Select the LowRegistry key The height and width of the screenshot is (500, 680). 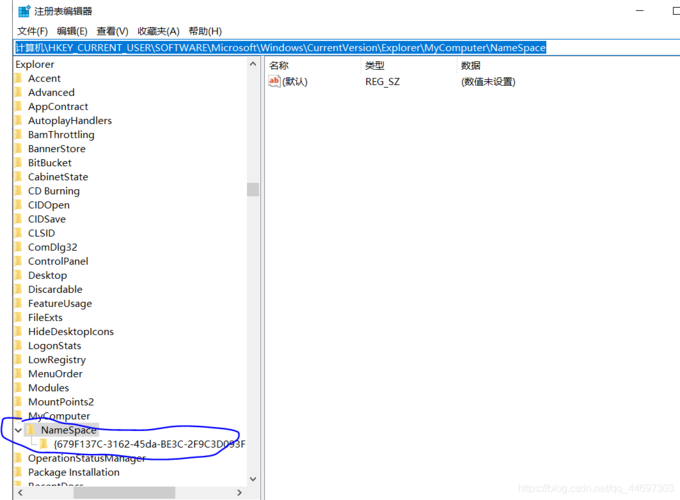(x=57, y=360)
